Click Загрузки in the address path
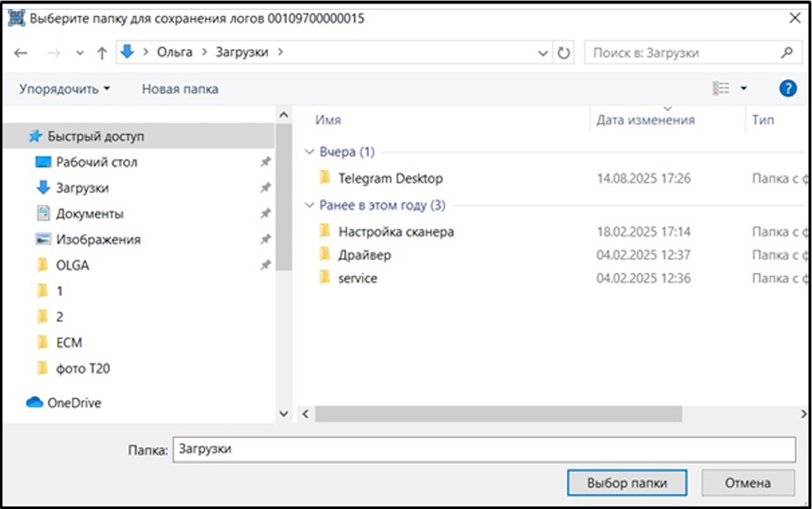Image resolution: width=812 pixels, height=509 pixels. click(242, 52)
